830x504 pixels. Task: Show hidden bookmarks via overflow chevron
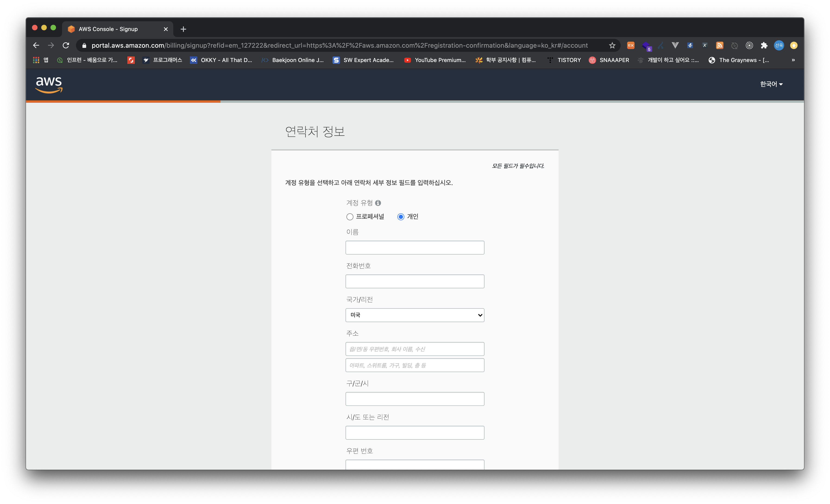click(x=793, y=60)
